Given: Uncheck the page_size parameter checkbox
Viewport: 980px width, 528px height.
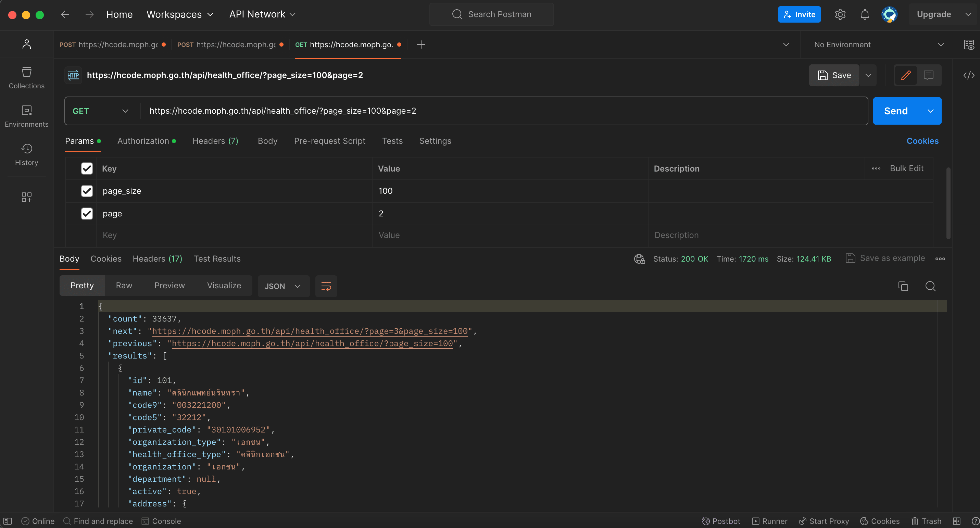Looking at the screenshot, I should tap(87, 191).
